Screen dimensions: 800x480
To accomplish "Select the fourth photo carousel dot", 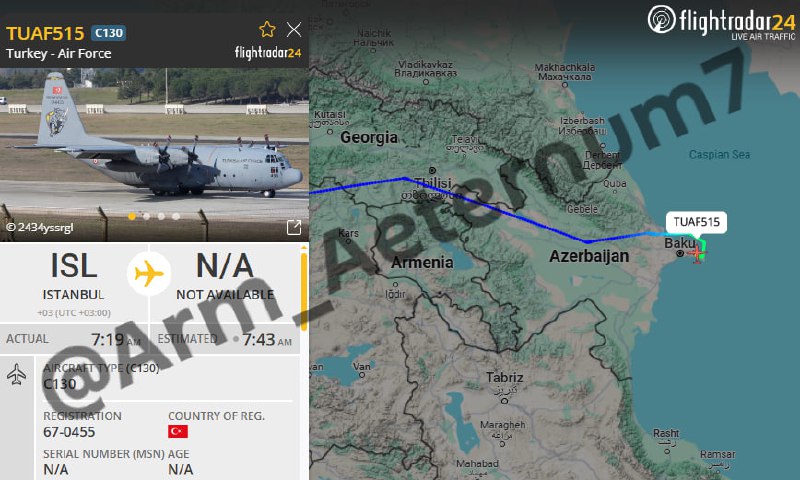I will pyautogui.click(x=176, y=216).
